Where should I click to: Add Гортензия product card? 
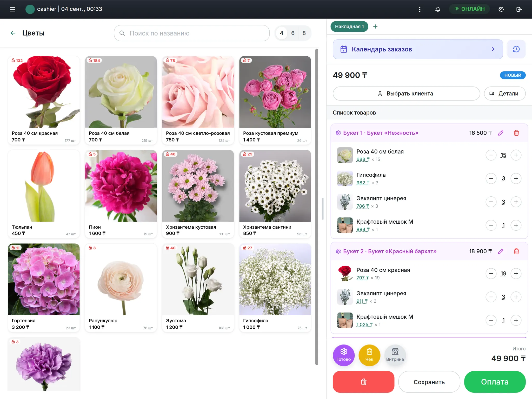(x=44, y=288)
